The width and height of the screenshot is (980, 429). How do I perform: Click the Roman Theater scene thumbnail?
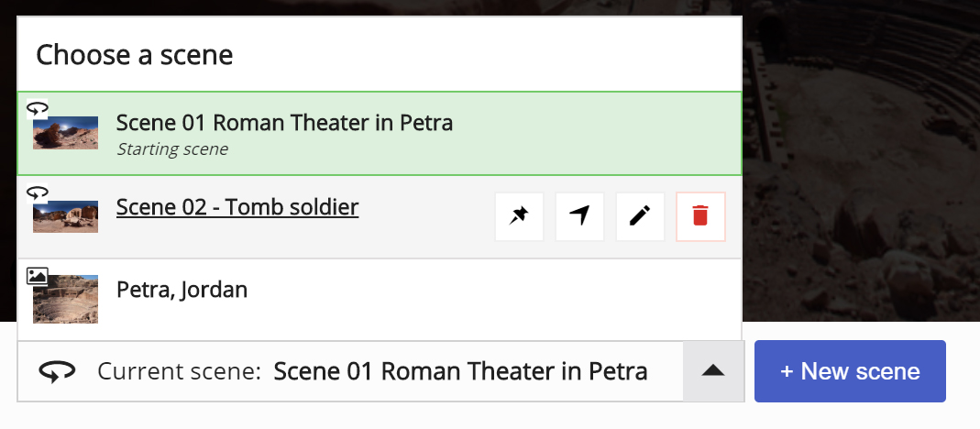pos(66,133)
